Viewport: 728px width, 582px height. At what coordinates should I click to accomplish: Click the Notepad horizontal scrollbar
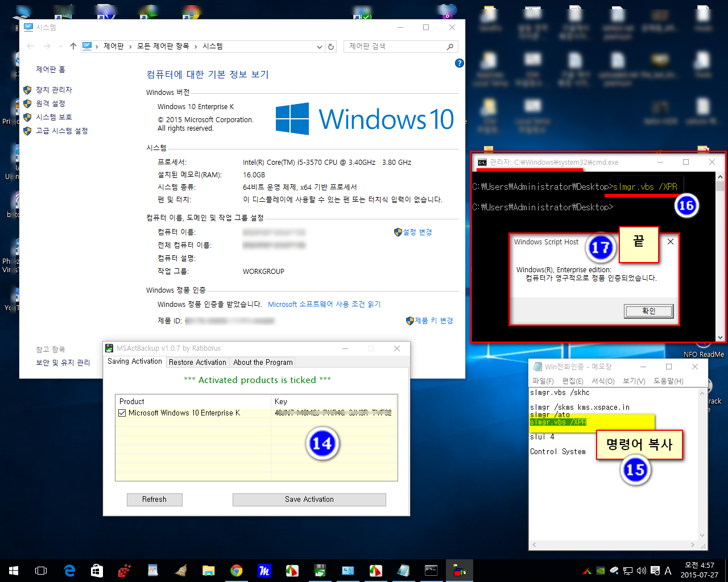click(614, 544)
